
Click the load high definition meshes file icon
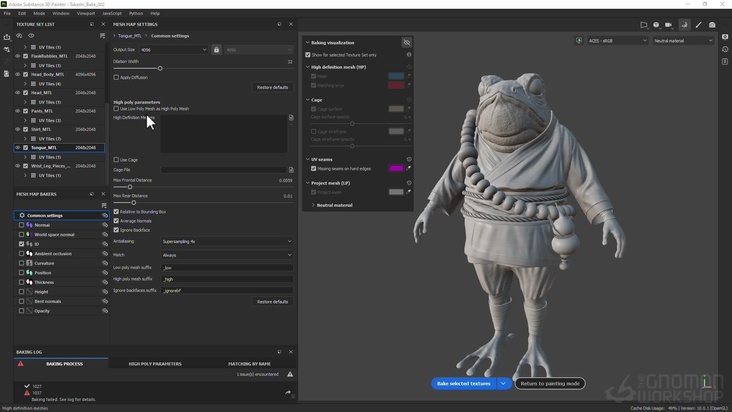click(x=291, y=118)
